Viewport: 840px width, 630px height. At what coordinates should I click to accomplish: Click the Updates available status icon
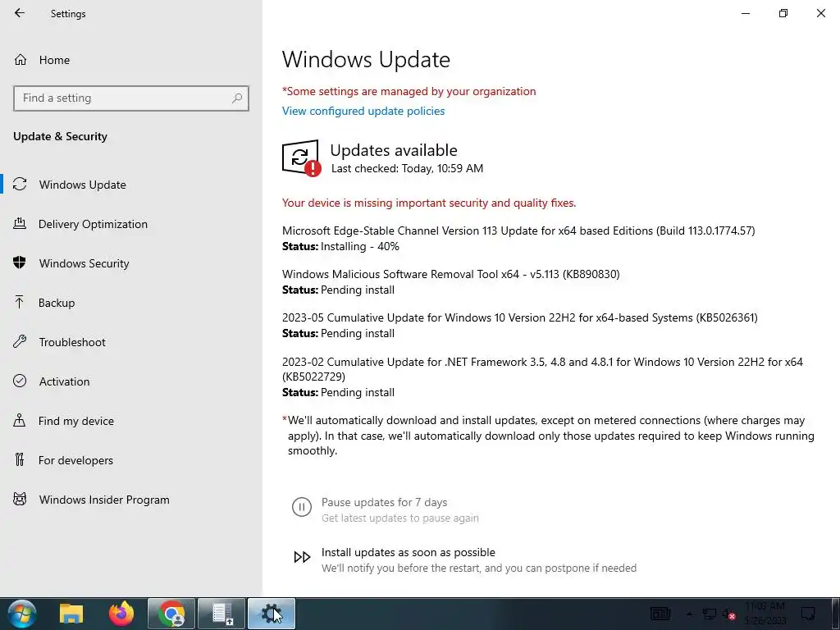(301, 157)
